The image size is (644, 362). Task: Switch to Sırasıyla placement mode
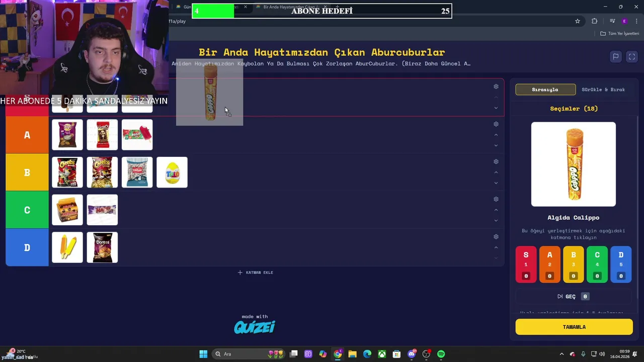click(x=545, y=89)
